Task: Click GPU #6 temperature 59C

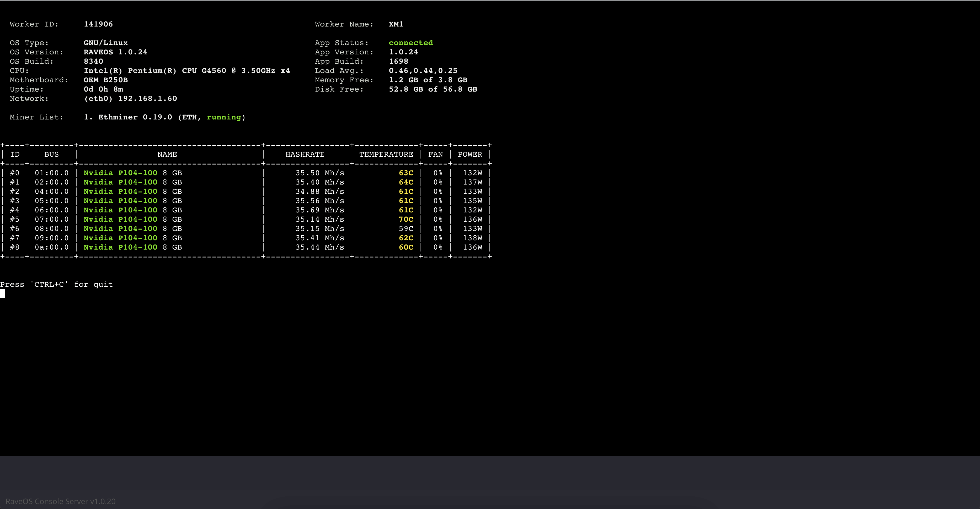Action: point(406,229)
